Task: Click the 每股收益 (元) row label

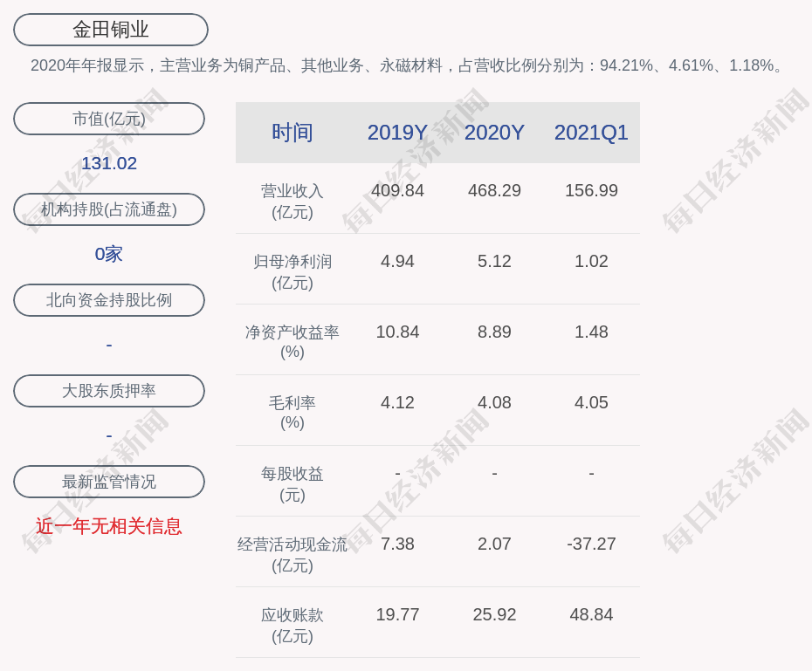Action: click(x=292, y=484)
